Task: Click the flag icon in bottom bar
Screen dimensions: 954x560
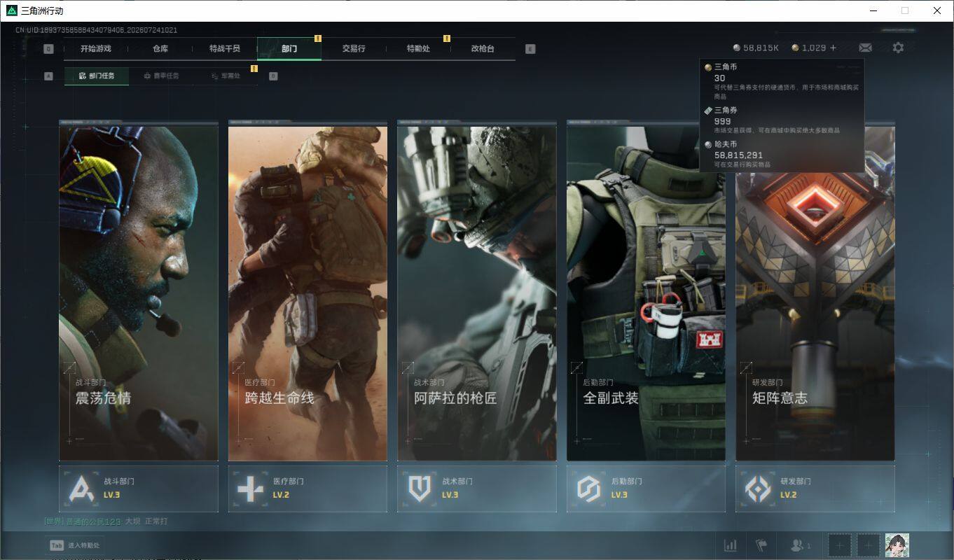Action: (761, 545)
